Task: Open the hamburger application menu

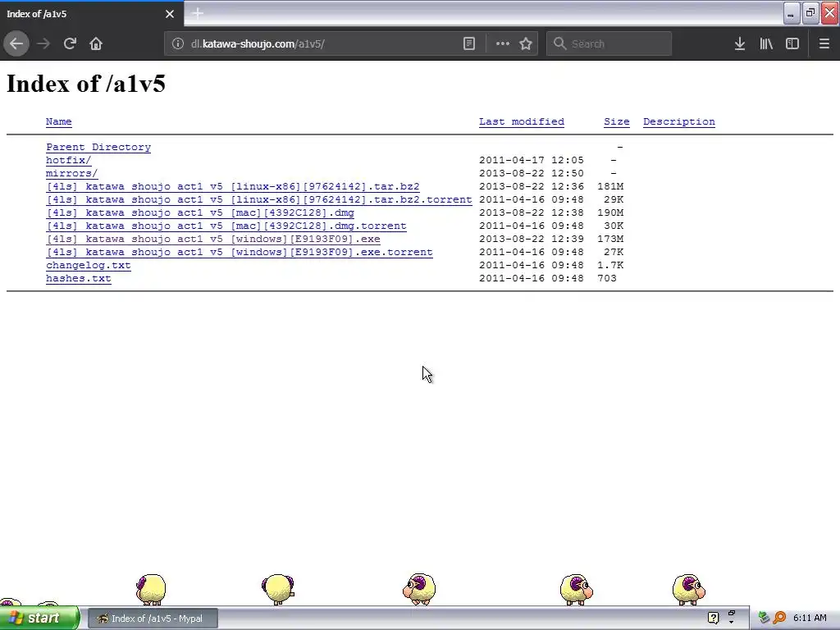Action: coord(824,44)
